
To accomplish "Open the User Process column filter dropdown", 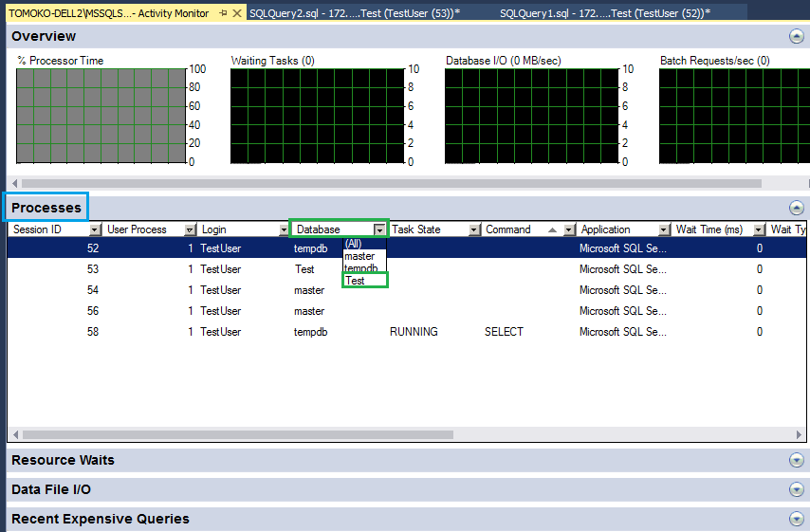I will (x=188, y=229).
